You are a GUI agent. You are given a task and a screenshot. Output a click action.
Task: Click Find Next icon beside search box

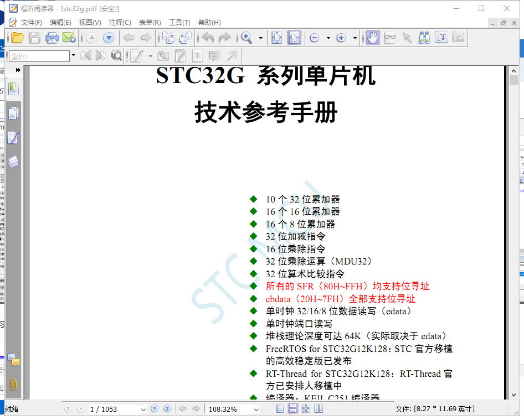[x=101, y=56]
